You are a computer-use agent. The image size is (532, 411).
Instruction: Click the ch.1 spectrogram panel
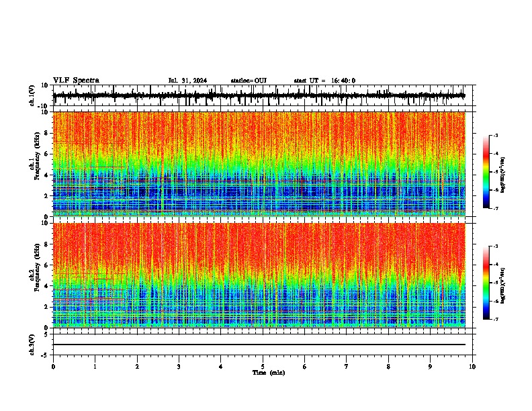(259, 164)
